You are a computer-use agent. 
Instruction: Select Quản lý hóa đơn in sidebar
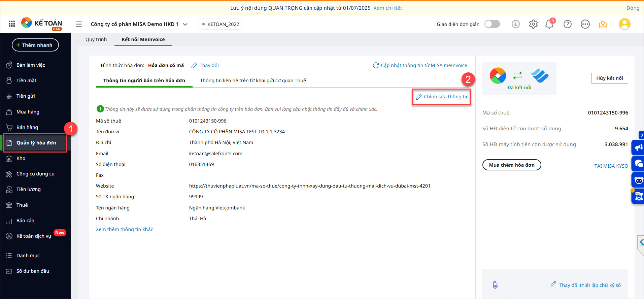tap(35, 143)
